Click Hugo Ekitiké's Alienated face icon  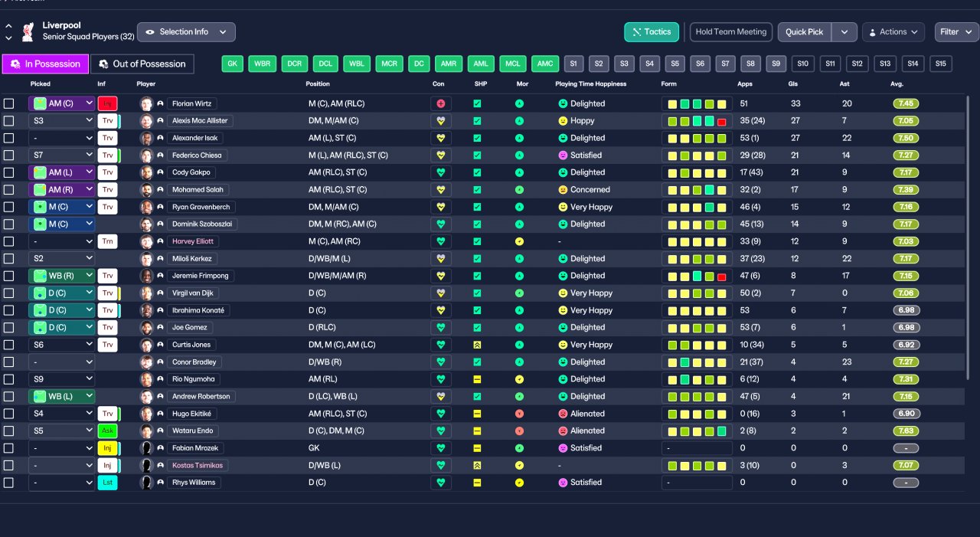(563, 414)
